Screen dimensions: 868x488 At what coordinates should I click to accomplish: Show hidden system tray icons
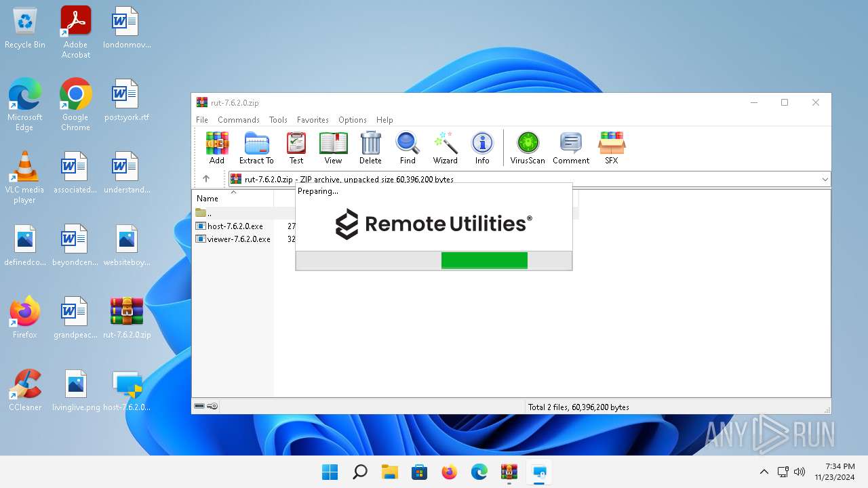click(x=764, y=472)
